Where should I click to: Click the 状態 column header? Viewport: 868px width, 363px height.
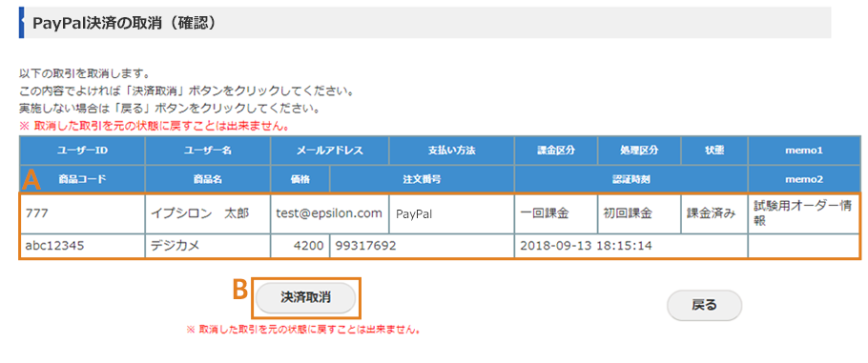click(x=714, y=150)
